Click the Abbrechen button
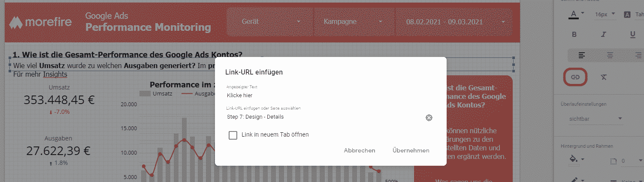 coord(360,150)
